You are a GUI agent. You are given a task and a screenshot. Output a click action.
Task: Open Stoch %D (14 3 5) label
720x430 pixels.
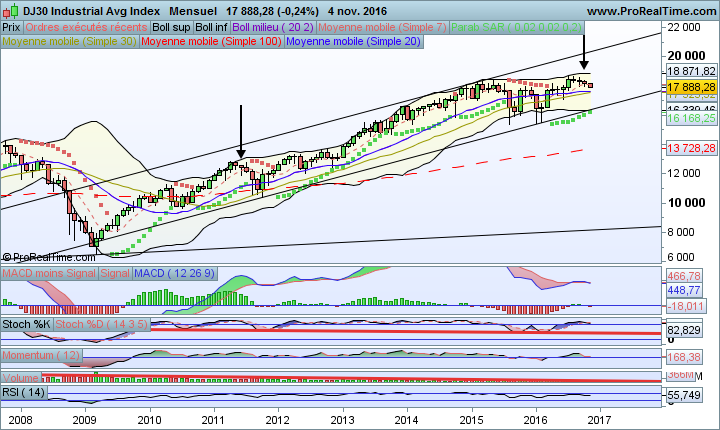point(101,324)
